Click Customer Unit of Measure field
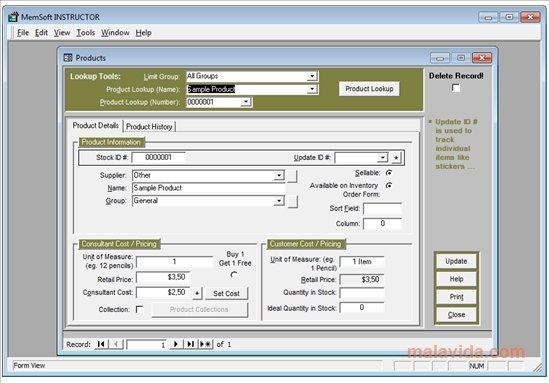Viewport: 549px width, 383px height. coord(362,262)
